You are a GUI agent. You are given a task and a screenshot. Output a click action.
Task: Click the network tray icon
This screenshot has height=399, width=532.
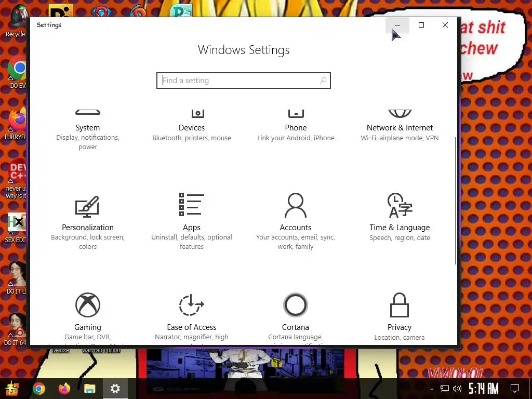(445, 389)
